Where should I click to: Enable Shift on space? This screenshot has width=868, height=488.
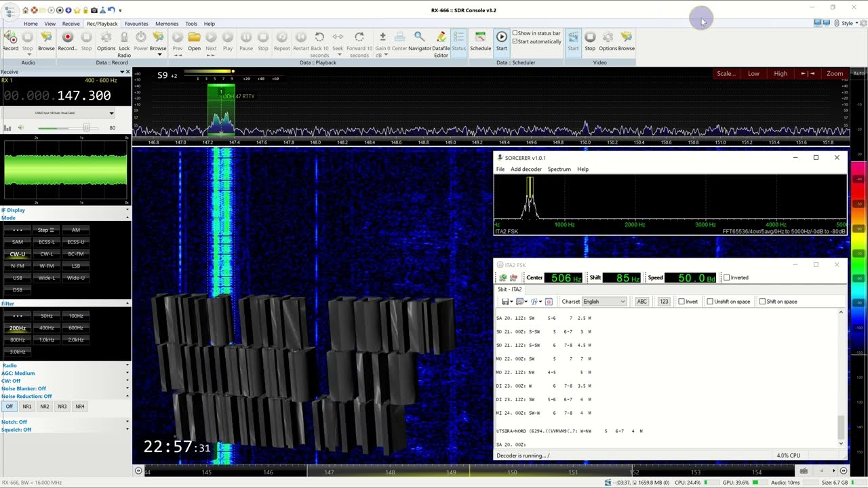click(x=762, y=302)
